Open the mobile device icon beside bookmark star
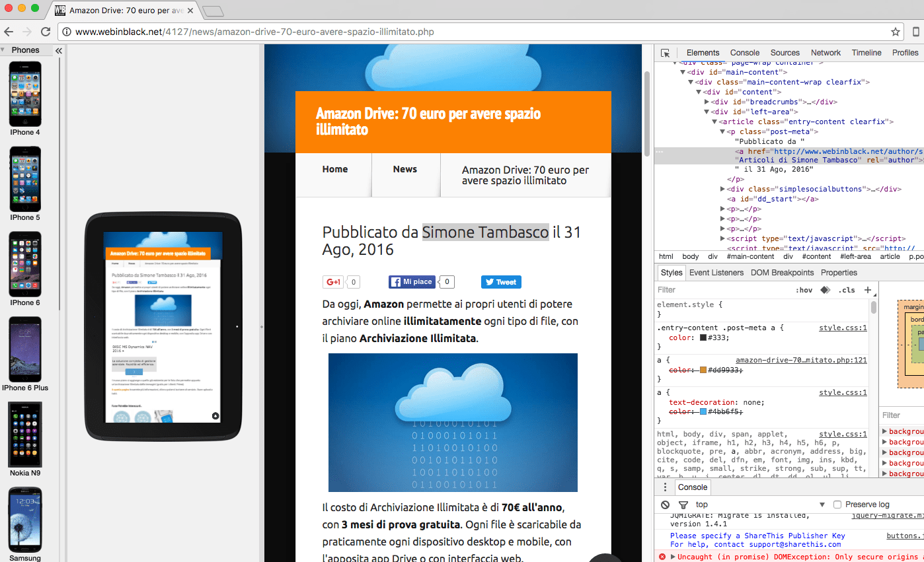This screenshot has width=924, height=562. pos(916,32)
